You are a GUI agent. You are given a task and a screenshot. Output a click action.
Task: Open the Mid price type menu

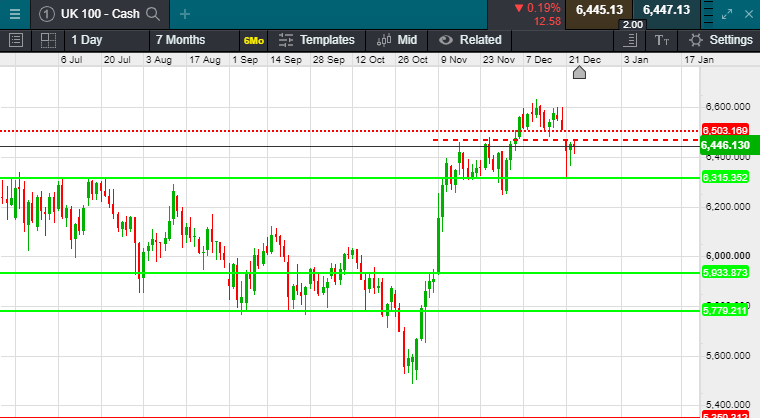(397, 40)
